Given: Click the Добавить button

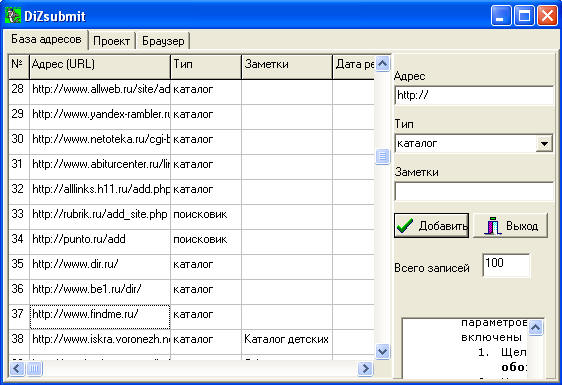Looking at the screenshot, I should point(432,226).
